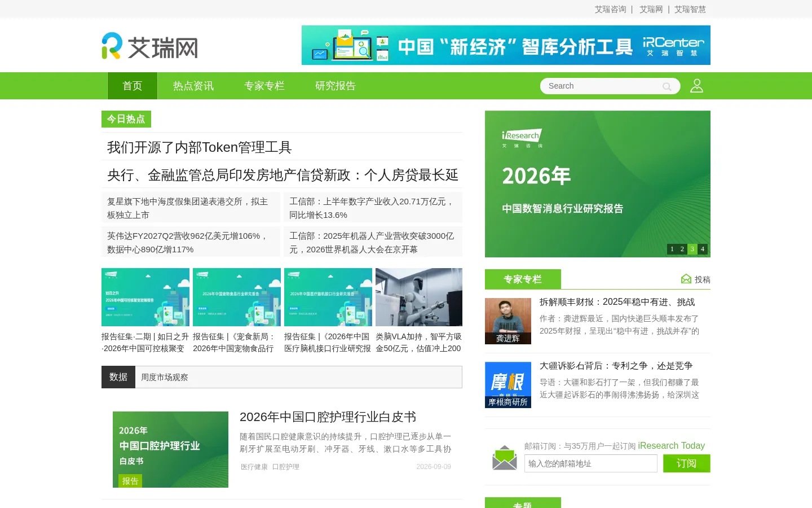The image size is (812, 508).
Task: Go to carousel slide 4
Action: [703, 249]
